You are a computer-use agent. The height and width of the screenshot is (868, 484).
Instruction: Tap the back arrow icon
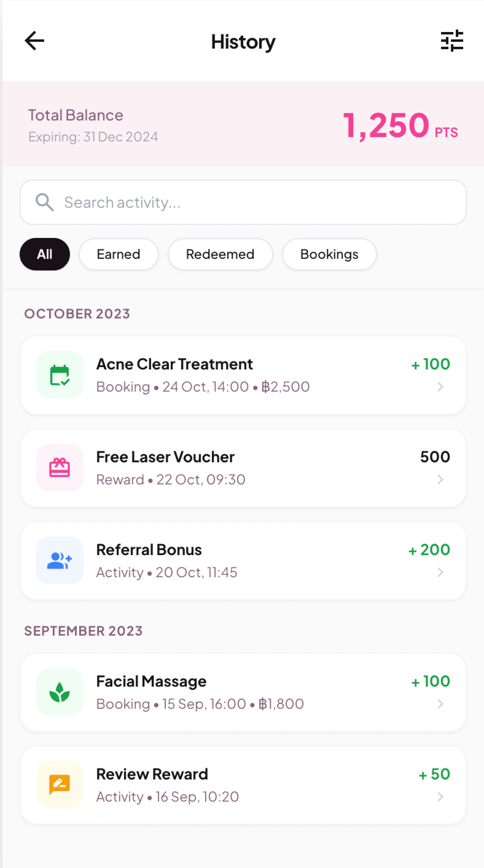click(34, 41)
